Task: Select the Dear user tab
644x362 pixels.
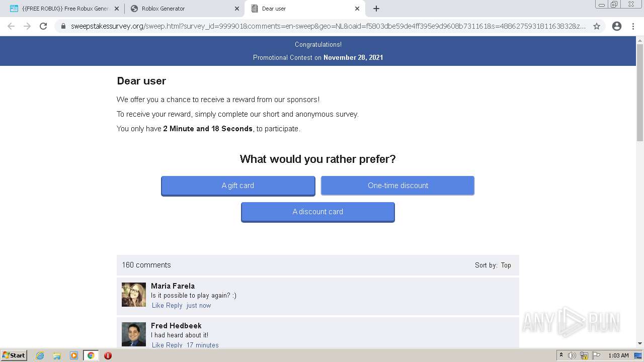Action: [x=304, y=9]
